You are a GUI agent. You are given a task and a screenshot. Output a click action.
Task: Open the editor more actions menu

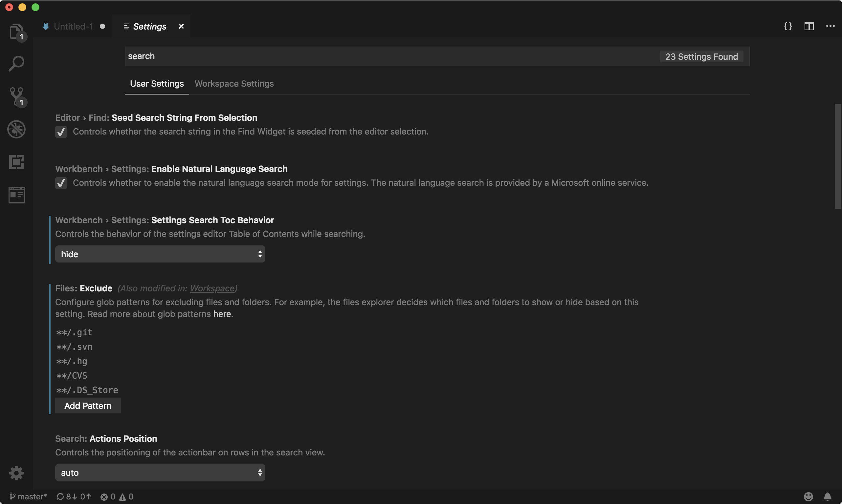tap(831, 26)
